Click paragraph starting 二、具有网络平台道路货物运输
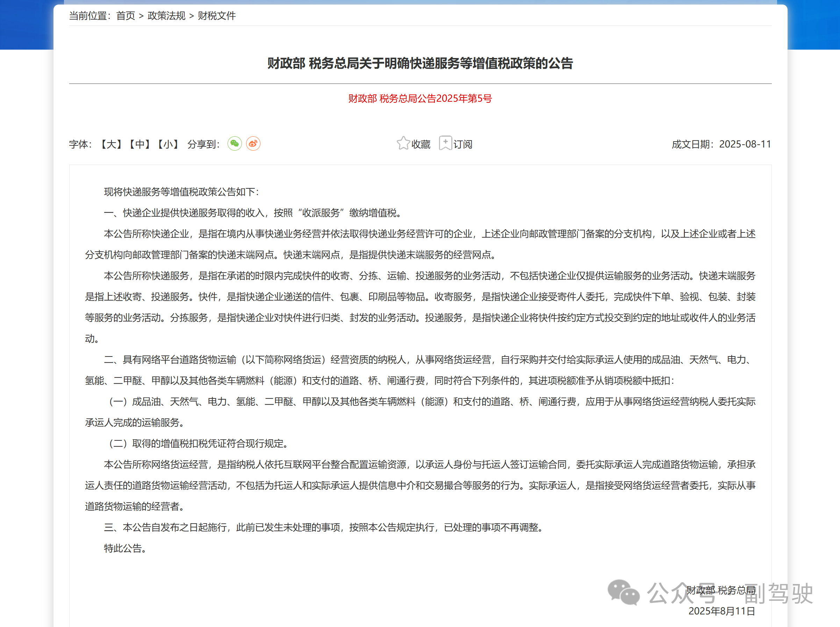Viewport: 840px width, 627px height. click(x=420, y=370)
